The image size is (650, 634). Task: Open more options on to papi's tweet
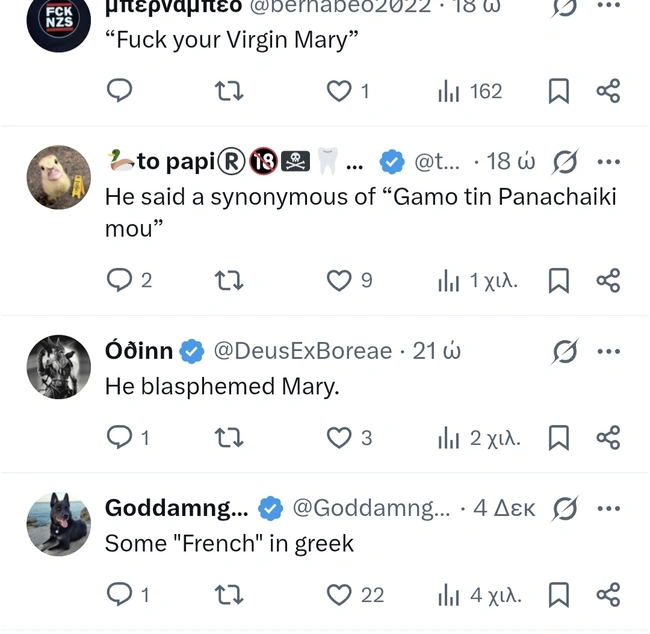click(608, 161)
